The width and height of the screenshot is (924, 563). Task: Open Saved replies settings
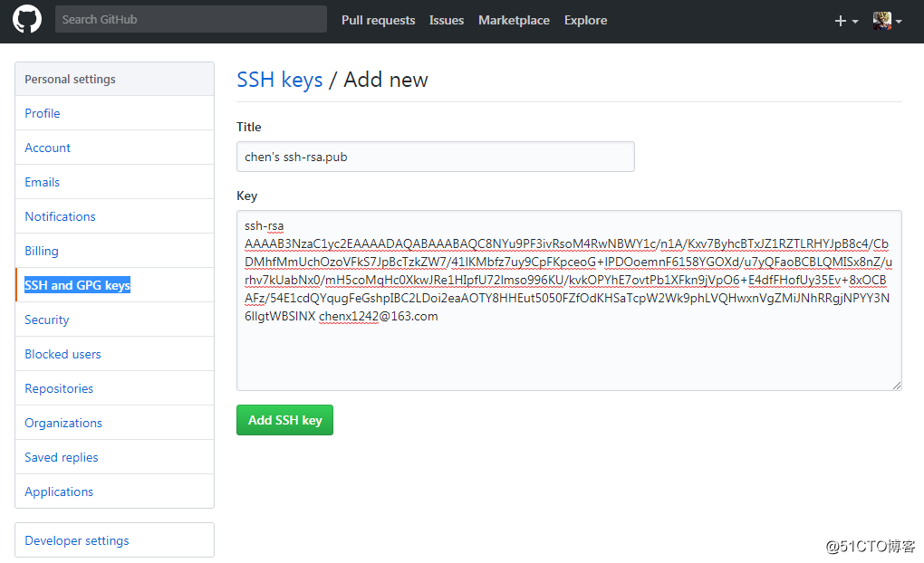pos(114,458)
